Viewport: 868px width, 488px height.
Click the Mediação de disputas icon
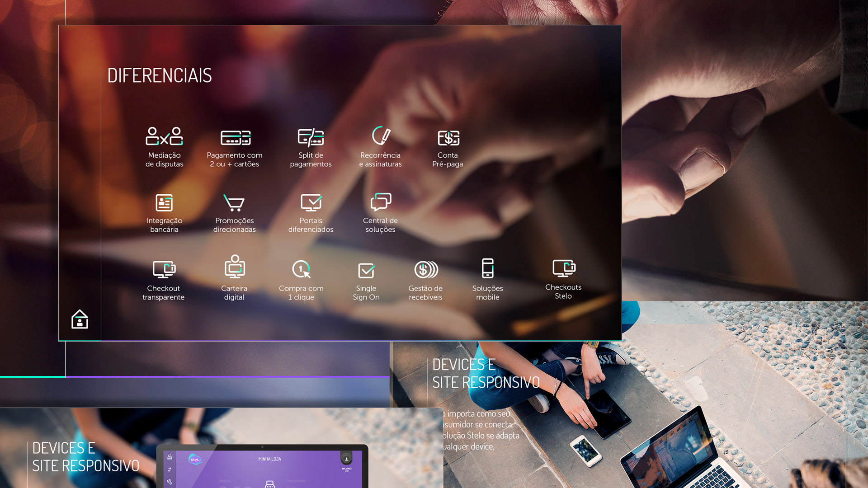[x=164, y=136]
